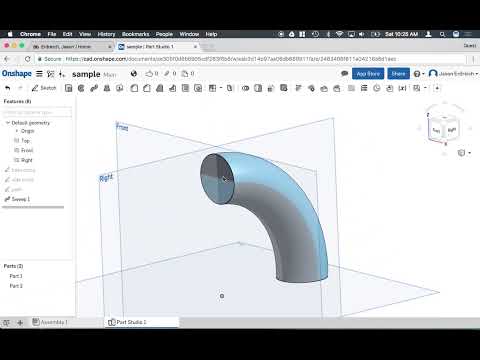Click the Share button
480x360 pixels.
pos(398,74)
